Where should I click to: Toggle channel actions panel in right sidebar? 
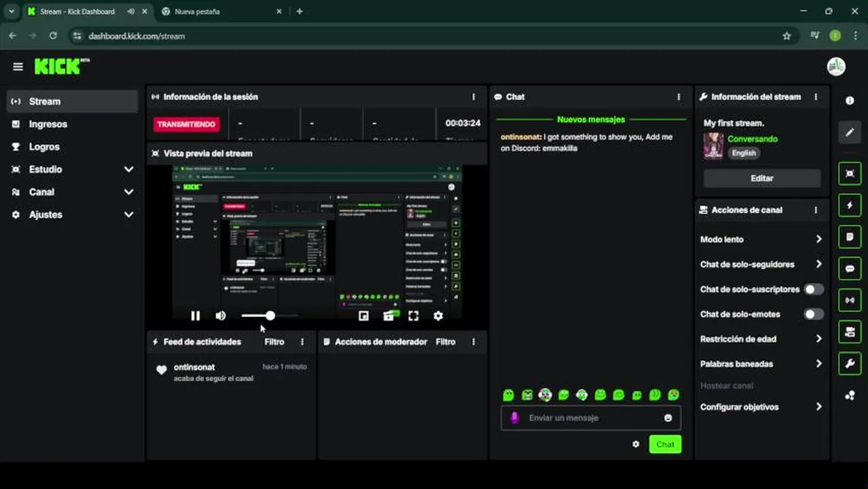pyautogui.click(x=850, y=331)
